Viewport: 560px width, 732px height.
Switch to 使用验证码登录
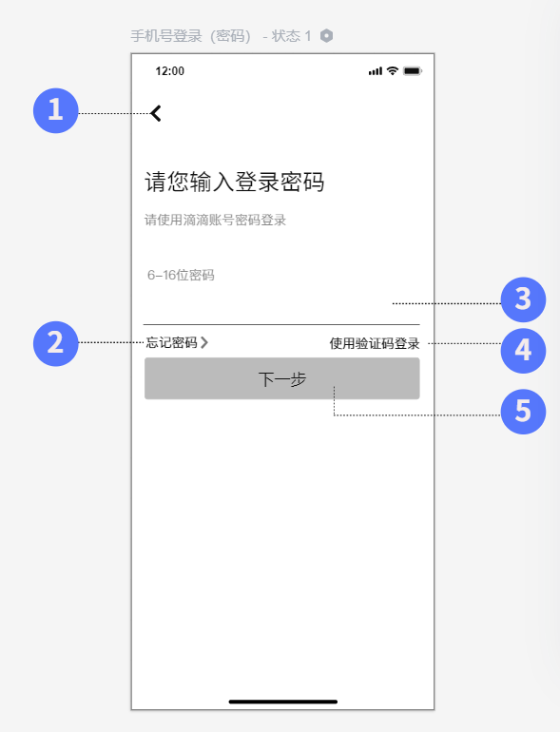(375, 343)
